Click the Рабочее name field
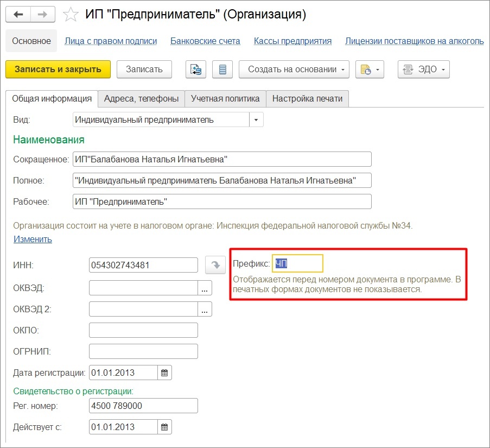Screen dimensions: 490x448 click(x=222, y=201)
